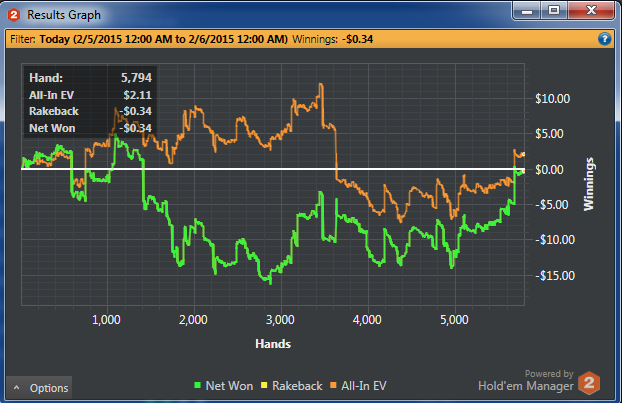Click the -$15.00 axis label
The height and width of the screenshot is (403, 622).
(x=555, y=275)
